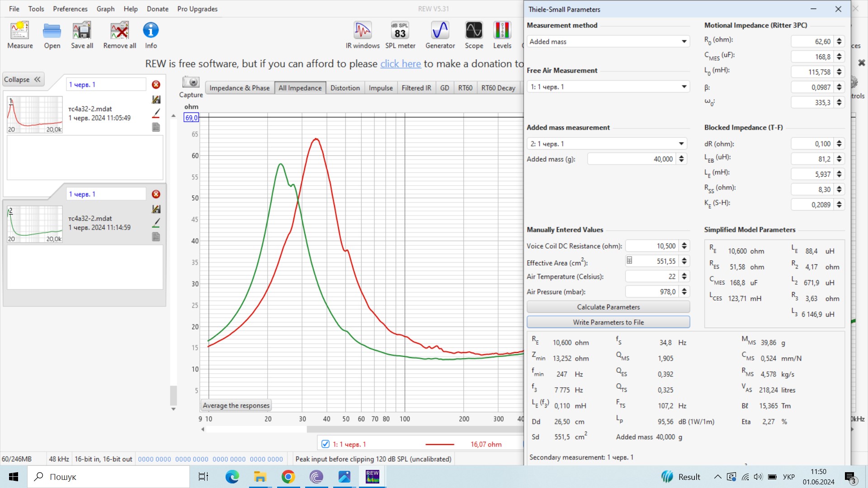Viewport: 868px width, 488px height.
Task: Increment the R0 (ohm) stepper
Action: [x=839, y=39]
